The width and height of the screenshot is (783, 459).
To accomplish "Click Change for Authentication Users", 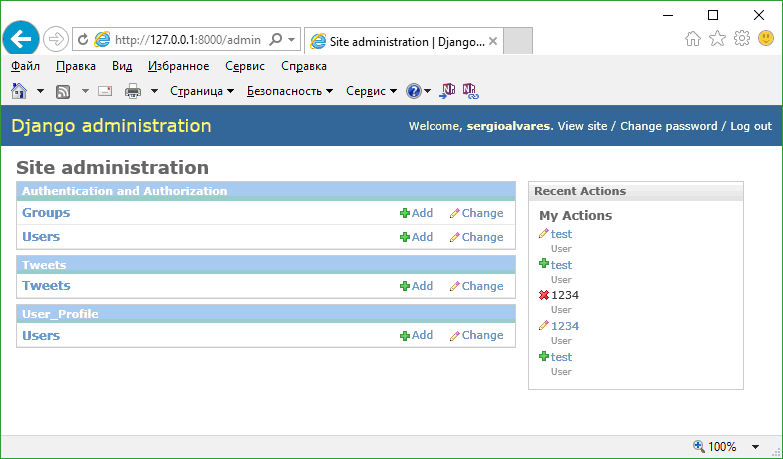I will click(476, 237).
